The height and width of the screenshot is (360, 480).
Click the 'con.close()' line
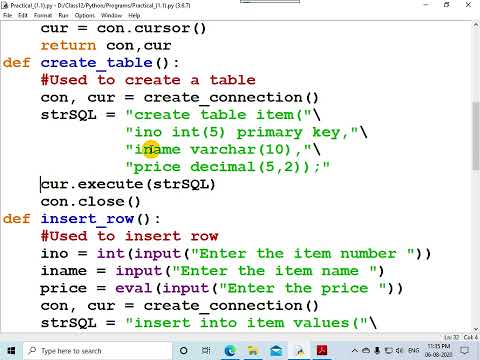pos(91,202)
